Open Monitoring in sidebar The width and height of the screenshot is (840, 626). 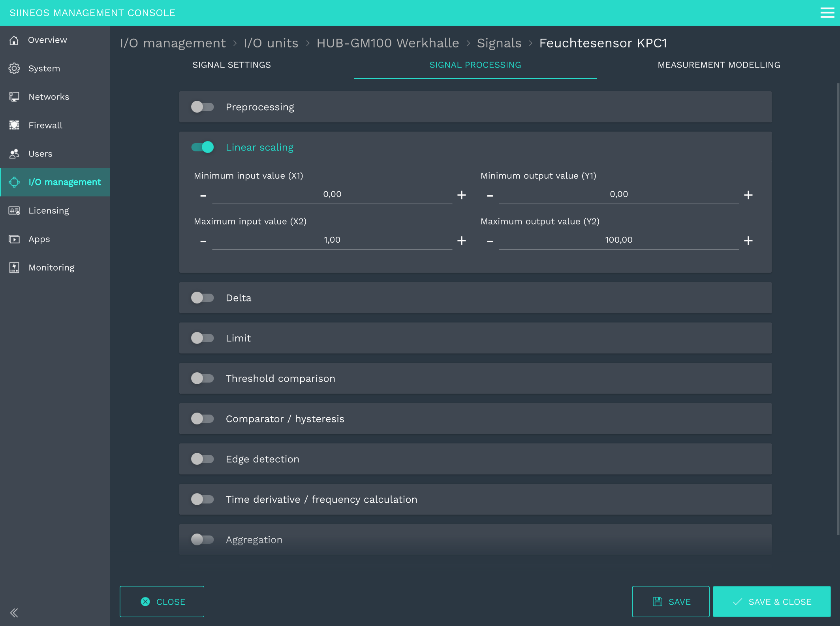pos(55,268)
